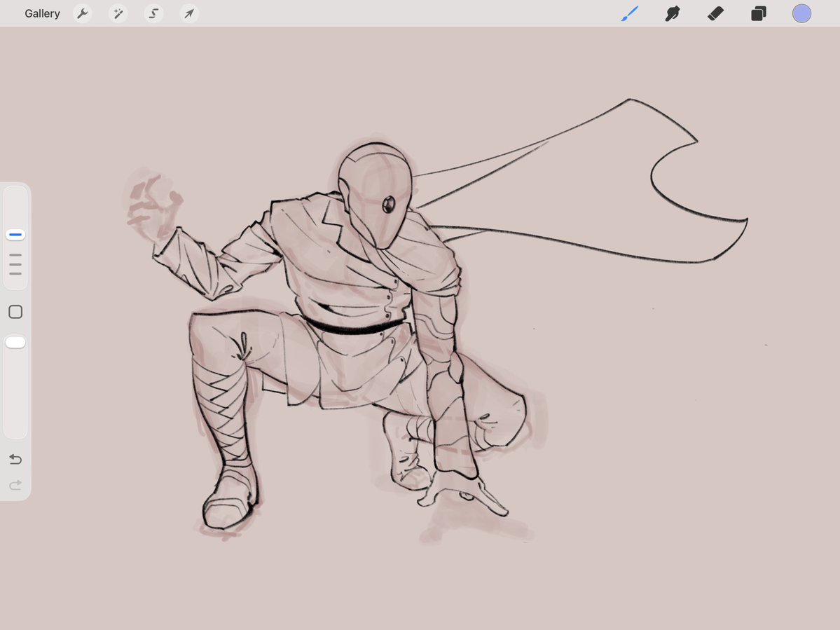Select the Eraser tool

[x=716, y=13]
